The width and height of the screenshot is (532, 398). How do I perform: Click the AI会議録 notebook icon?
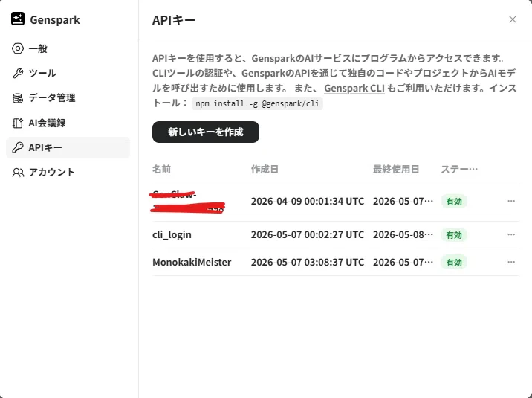click(x=18, y=123)
